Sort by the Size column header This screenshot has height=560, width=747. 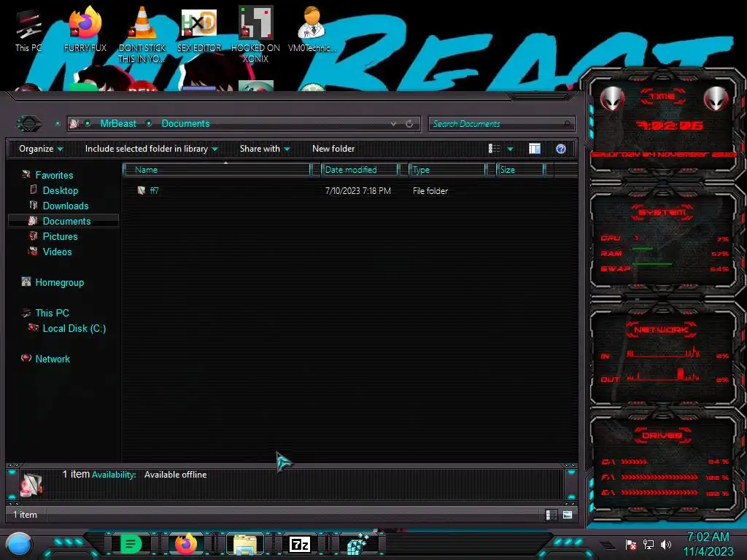pyautogui.click(x=519, y=169)
